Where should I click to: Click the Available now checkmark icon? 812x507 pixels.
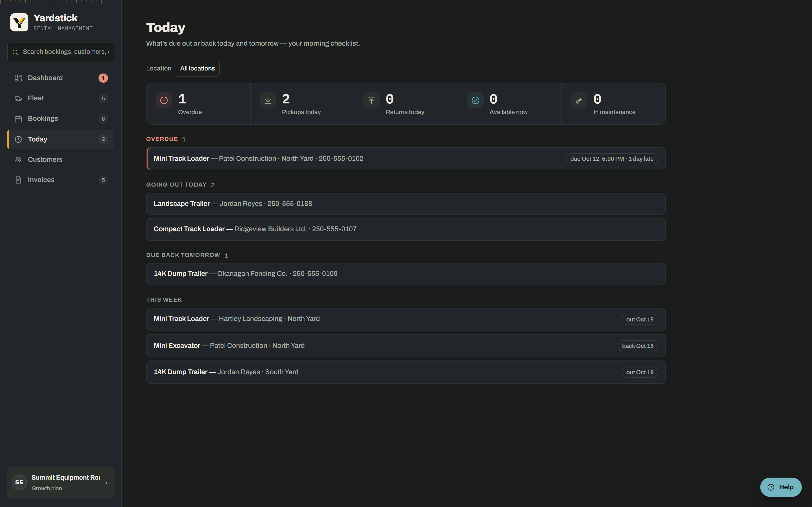(475, 100)
